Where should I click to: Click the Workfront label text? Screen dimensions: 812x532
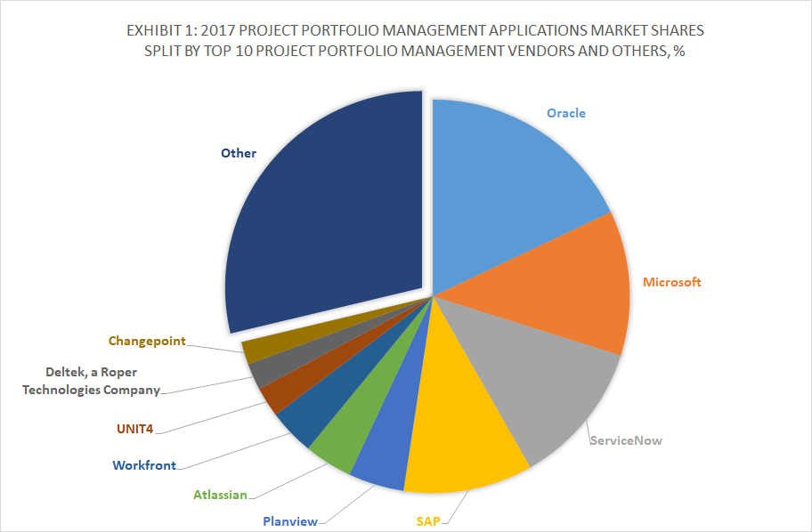pyautogui.click(x=142, y=464)
